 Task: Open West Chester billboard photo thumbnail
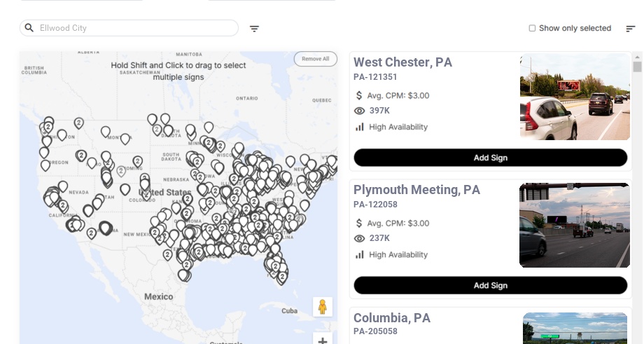click(x=575, y=97)
